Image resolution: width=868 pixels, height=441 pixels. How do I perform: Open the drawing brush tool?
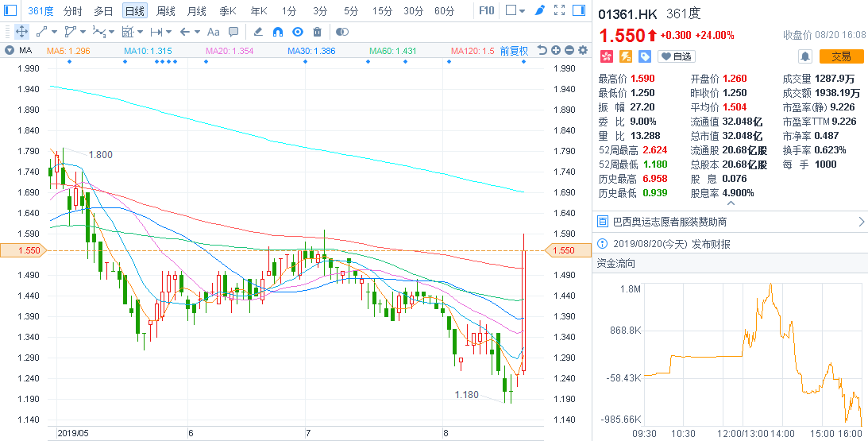pyautogui.click(x=540, y=10)
